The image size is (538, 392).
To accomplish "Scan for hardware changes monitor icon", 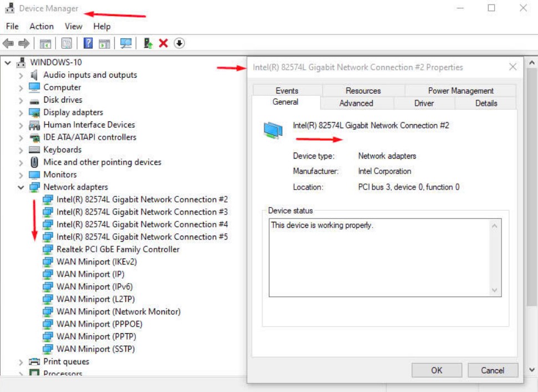I will coord(126,43).
